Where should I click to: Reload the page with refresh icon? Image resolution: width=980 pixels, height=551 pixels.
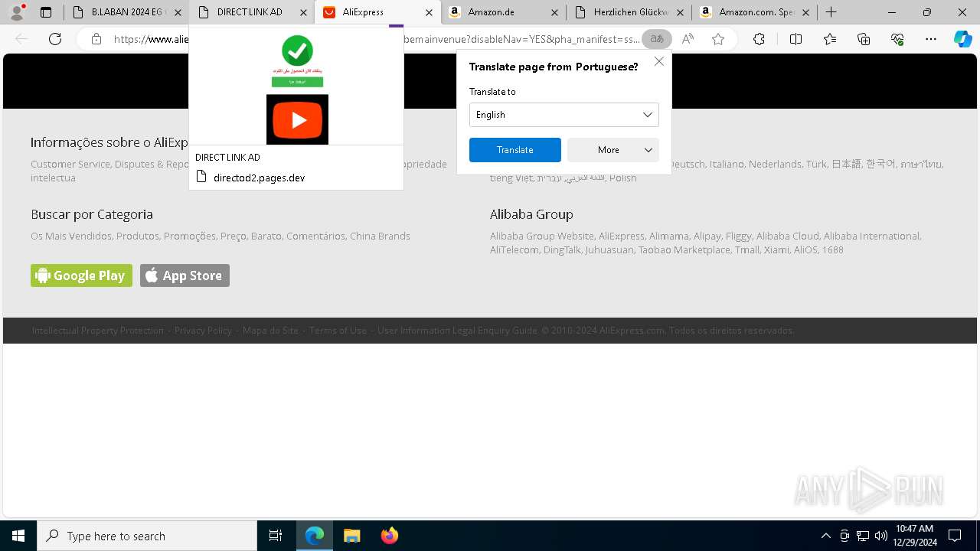tap(55, 39)
